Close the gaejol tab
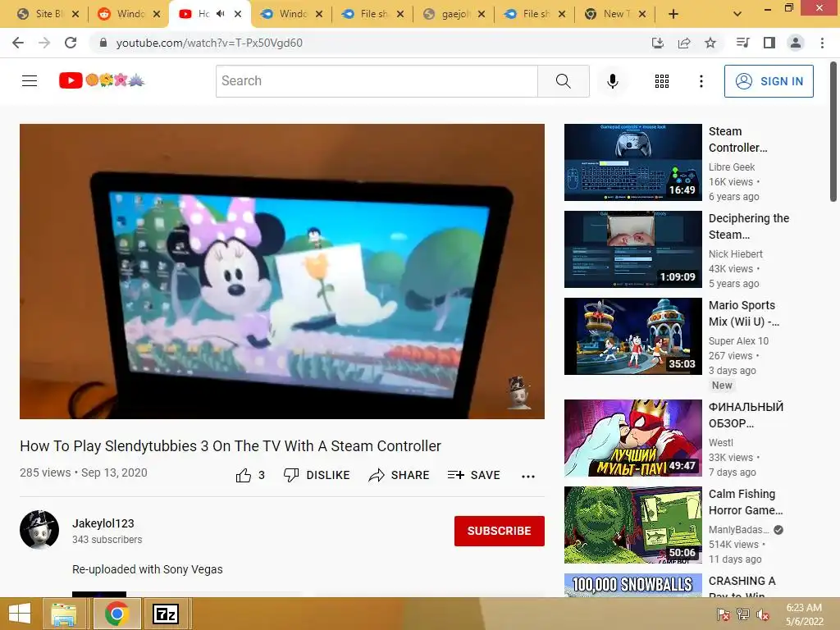840x630 pixels. coord(481,15)
